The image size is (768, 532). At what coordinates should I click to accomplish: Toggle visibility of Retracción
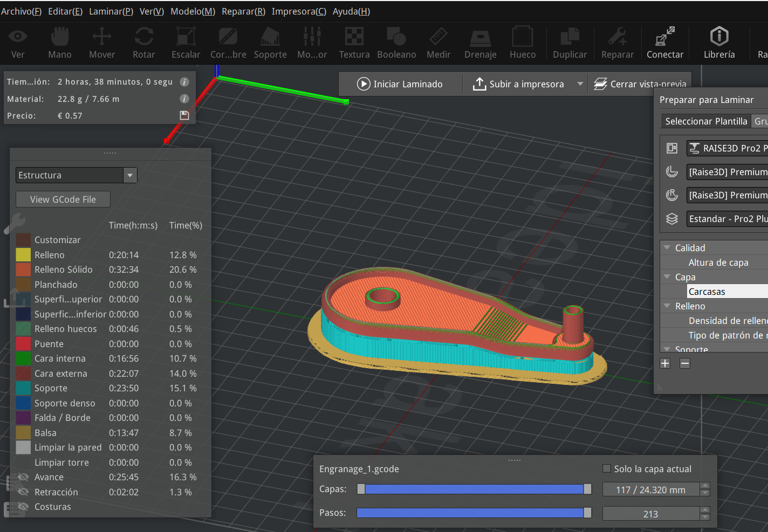[23, 492]
